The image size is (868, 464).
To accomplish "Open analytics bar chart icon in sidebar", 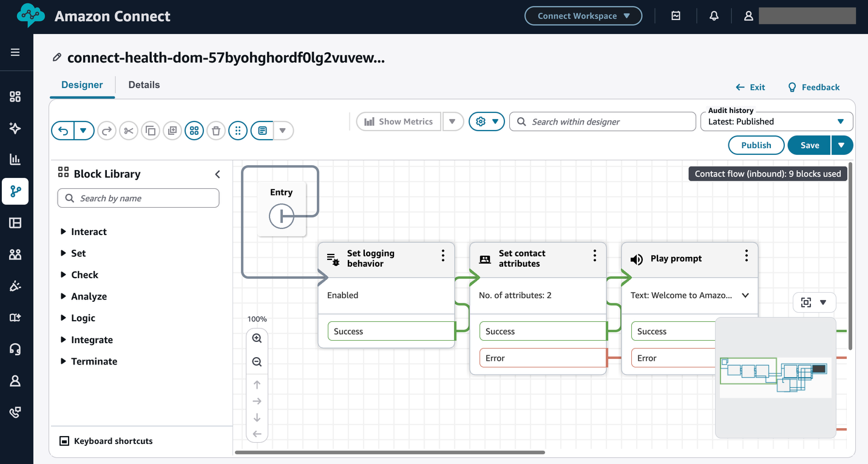I will pos(15,160).
